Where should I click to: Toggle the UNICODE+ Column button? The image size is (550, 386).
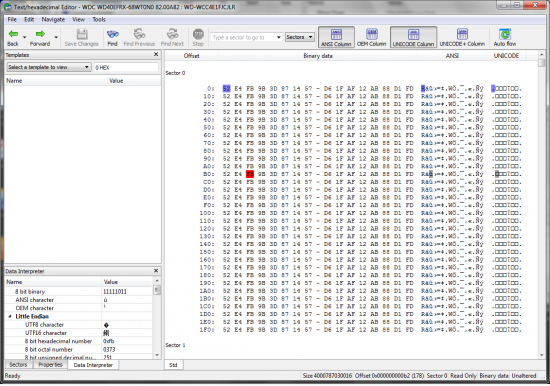pos(462,37)
